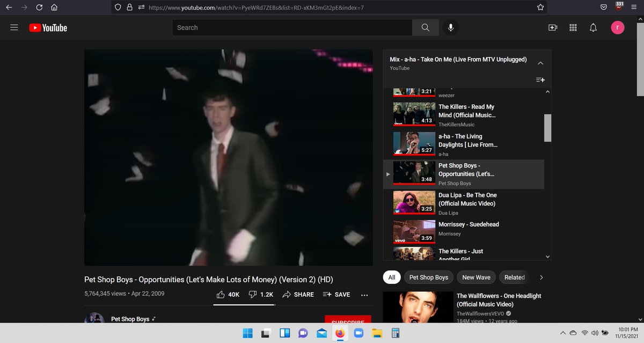Collapse the Mix playlist panel

click(540, 63)
